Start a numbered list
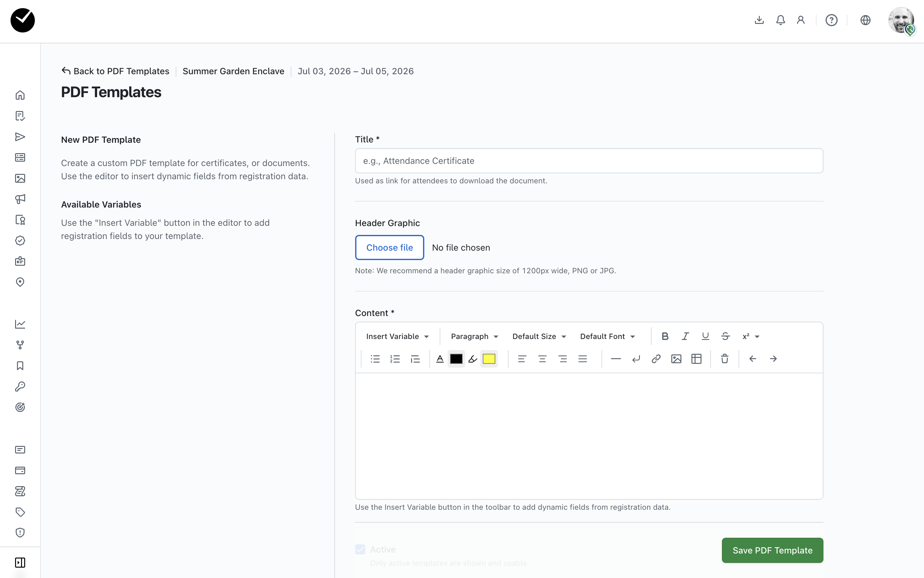The height and width of the screenshot is (578, 924). (395, 358)
